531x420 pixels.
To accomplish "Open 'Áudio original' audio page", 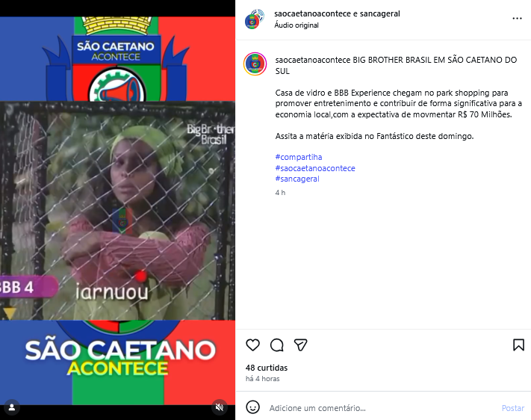I will click(296, 25).
